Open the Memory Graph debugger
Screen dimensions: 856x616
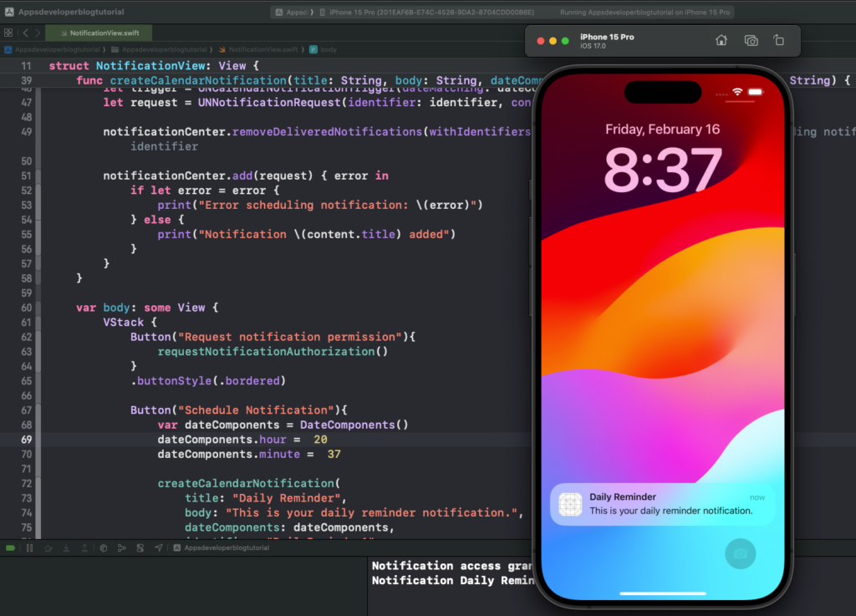pyautogui.click(x=121, y=547)
